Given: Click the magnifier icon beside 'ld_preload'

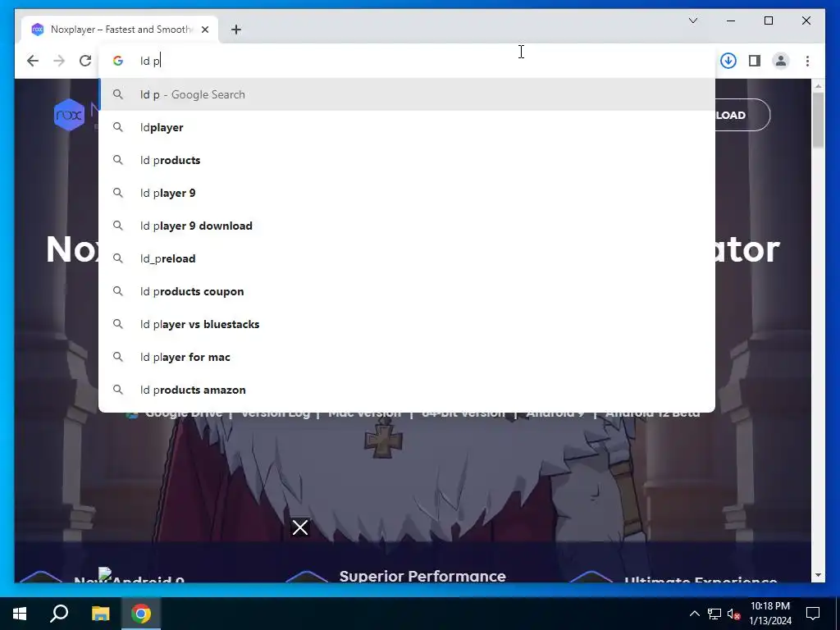Looking at the screenshot, I should point(118,258).
